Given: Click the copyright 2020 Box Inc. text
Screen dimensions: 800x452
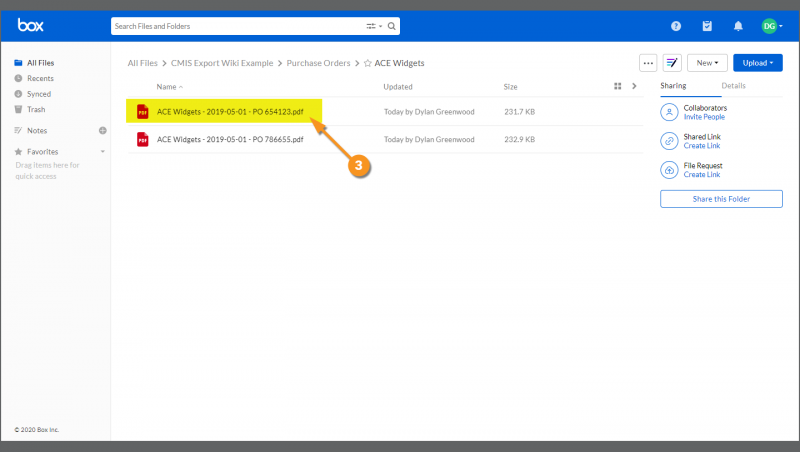Looking at the screenshot, I should tap(37, 430).
